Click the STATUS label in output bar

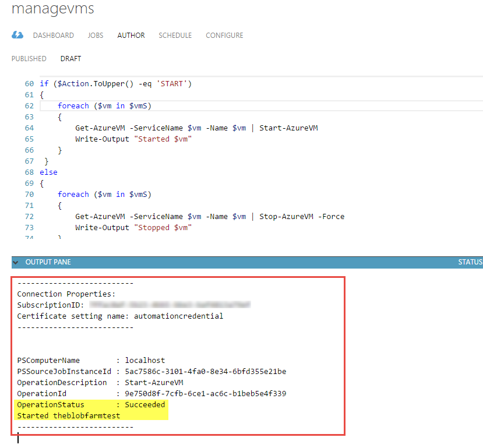coord(470,262)
